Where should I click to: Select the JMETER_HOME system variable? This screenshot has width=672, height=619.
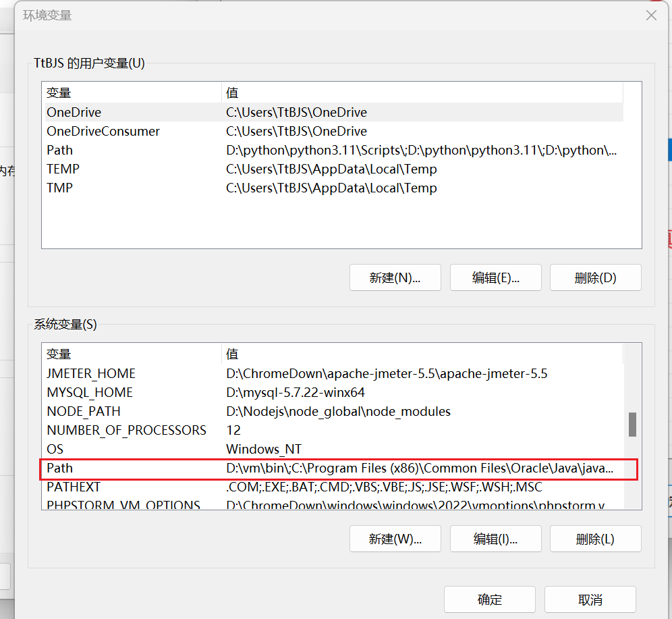pyautogui.click(x=333, y=373)
